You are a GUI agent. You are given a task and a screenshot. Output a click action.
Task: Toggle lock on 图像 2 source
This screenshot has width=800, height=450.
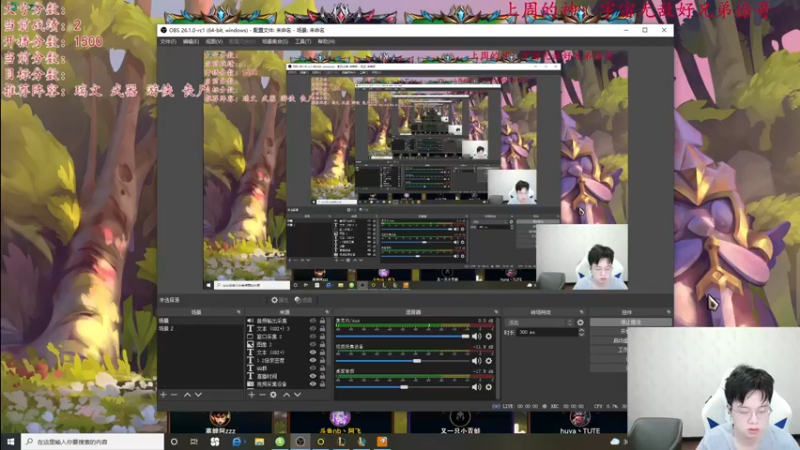click(322, 344)
